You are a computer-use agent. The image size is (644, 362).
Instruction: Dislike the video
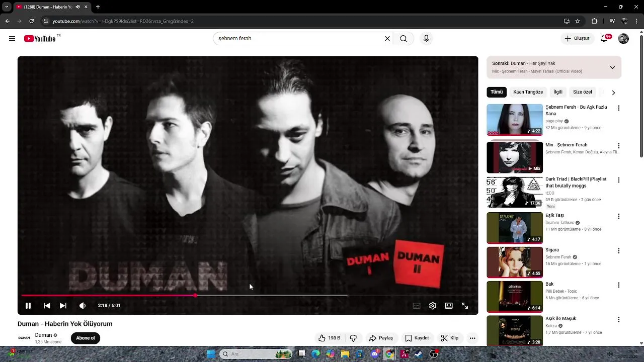353,338
